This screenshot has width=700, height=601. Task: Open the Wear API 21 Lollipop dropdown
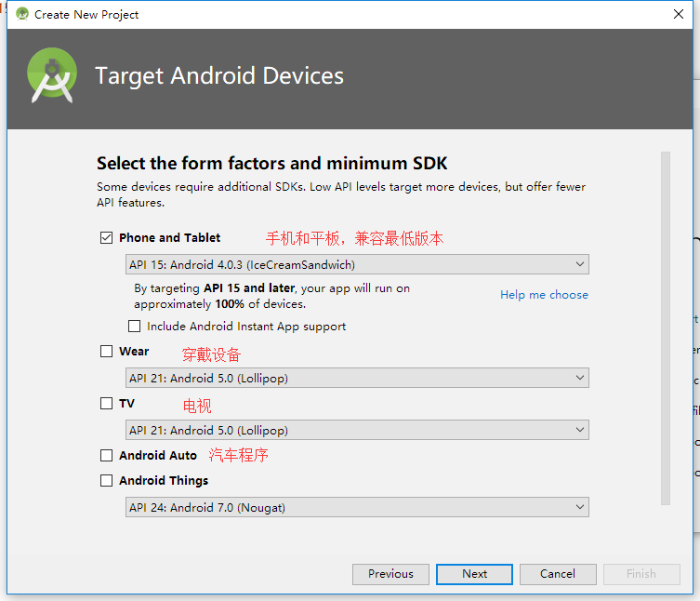click(x=357, y=378)
